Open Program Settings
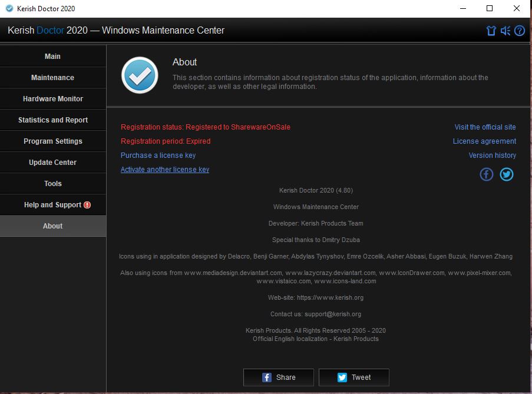Image resolution: width=532 pixels, height=394 pixels. tap(53, 141)
